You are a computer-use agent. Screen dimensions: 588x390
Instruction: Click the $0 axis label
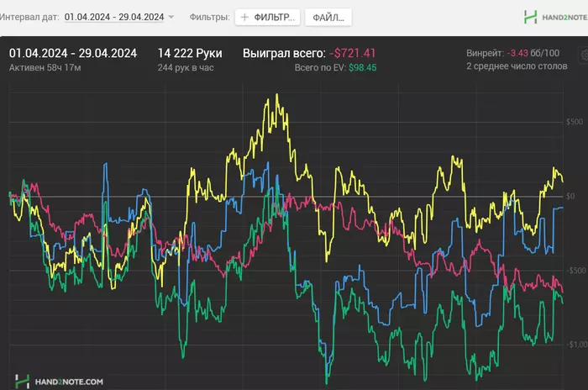[570, 197]
